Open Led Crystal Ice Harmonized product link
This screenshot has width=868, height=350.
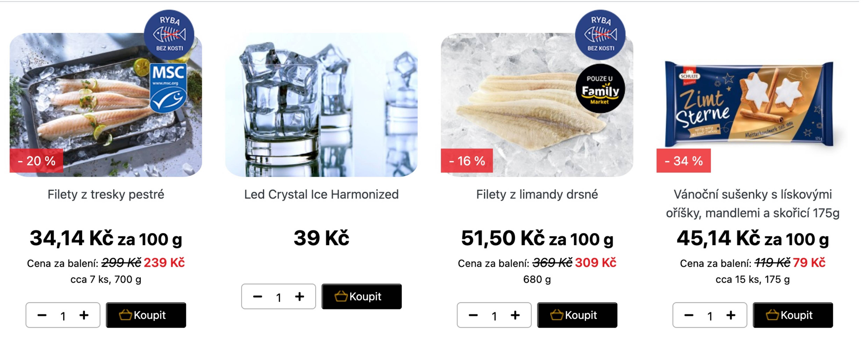click(321, 195)
